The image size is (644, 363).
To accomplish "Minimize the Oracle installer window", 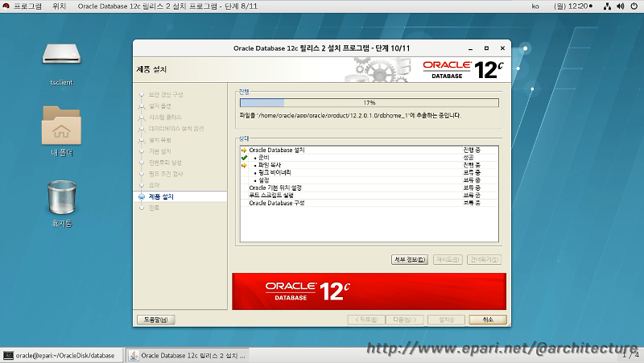I will (470, 48).
